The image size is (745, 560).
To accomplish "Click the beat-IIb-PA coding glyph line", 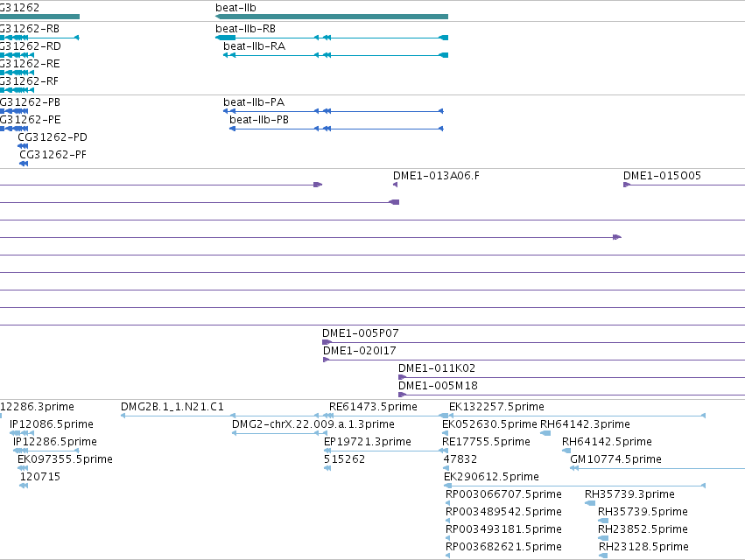I will 334,111.
